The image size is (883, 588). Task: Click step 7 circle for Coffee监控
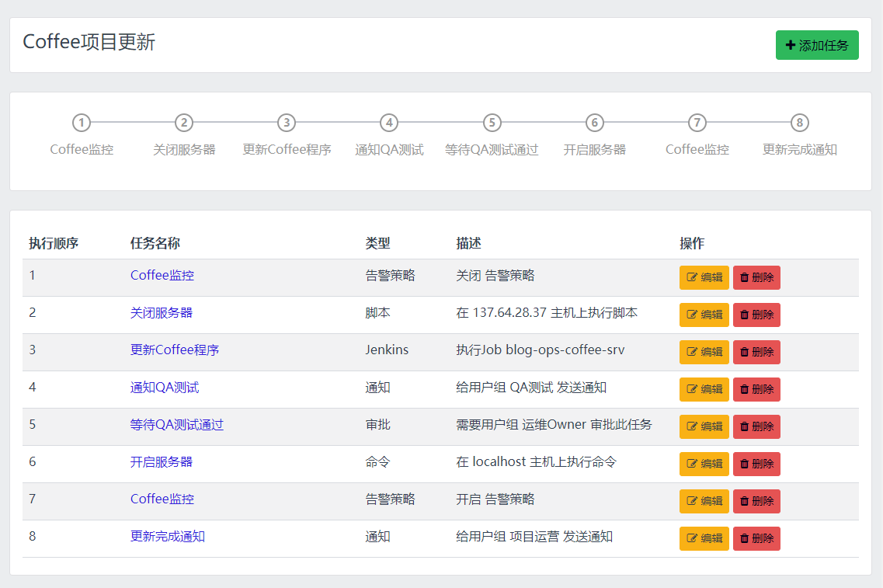click(x=697, y=123)
